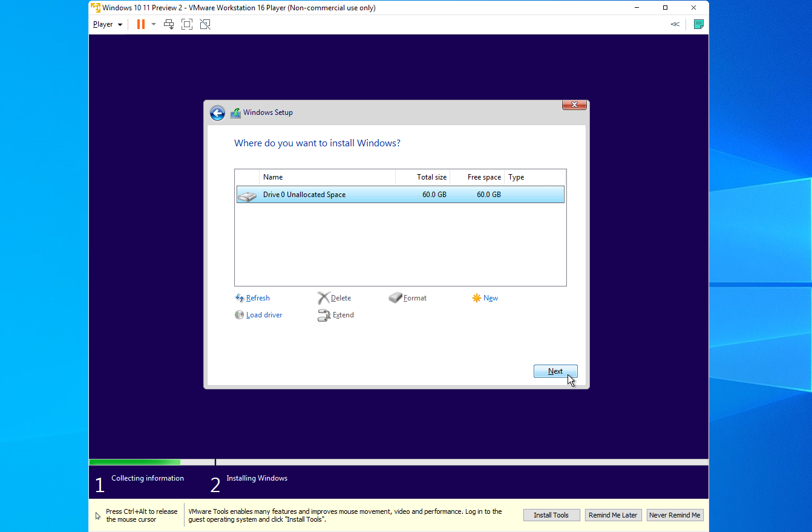Screen dimensions: 812x532
Task: Open the Player menu
Action: pyautogui.click(x=107, y=24)
